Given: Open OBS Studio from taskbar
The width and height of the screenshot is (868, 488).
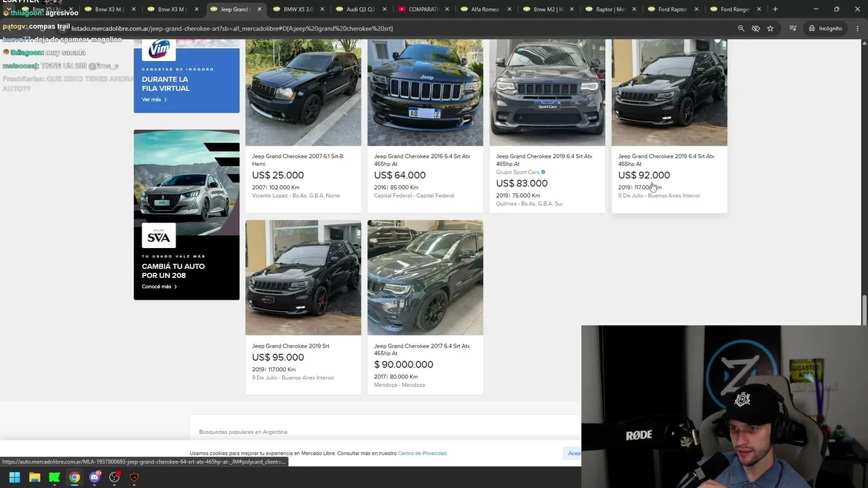Looking at the screenshot, I should pyautogui.click(x=115, y=477).
